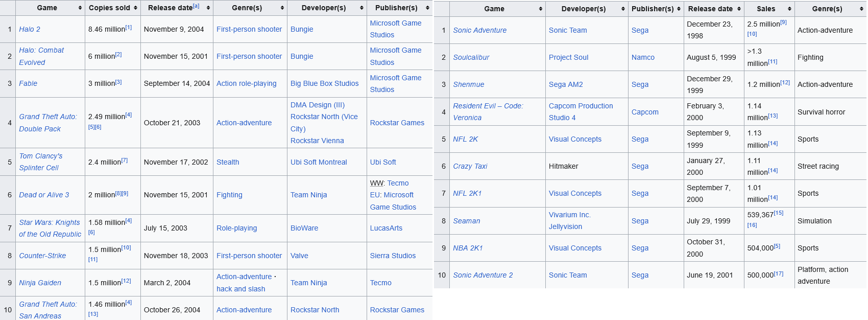This screenshot has width=868, height=320.
Task: Sort right table by Release date arrows
Action: [739, 9]
